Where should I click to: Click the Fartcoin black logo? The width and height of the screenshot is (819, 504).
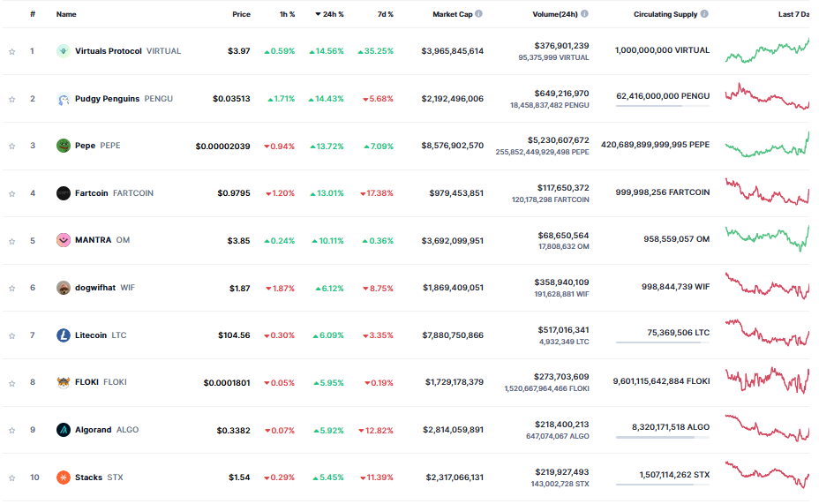point(64,193)
